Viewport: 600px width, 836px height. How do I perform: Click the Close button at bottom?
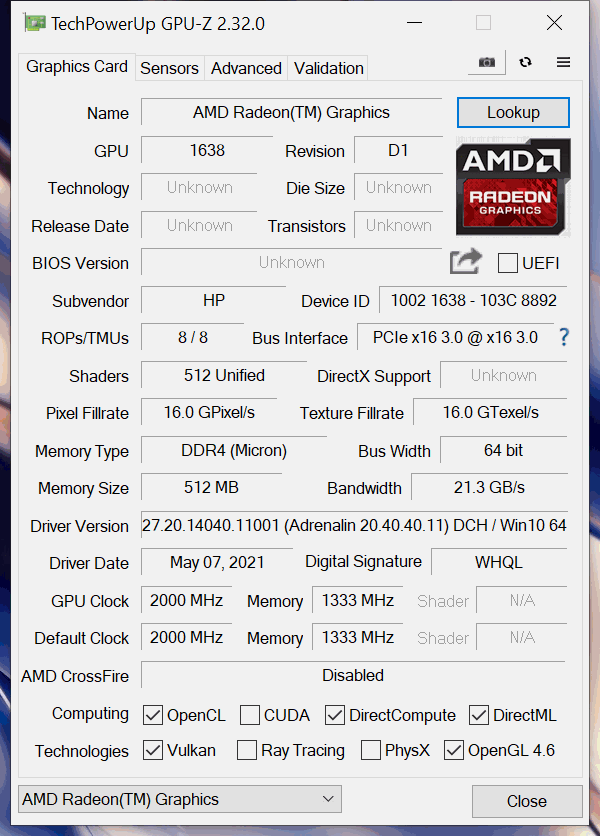526,801
